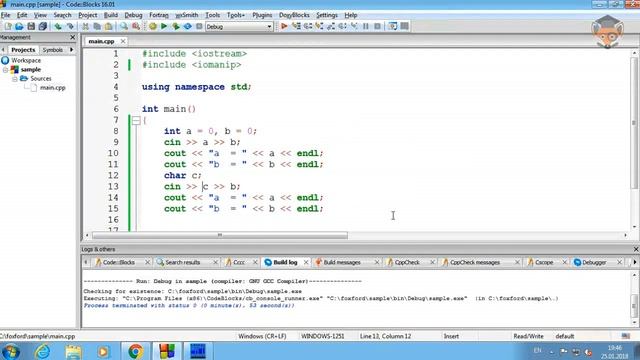The width and height of the screenshot is (640, 360).
Task: Click the green Run icon
Action: (x=164, y=27)
